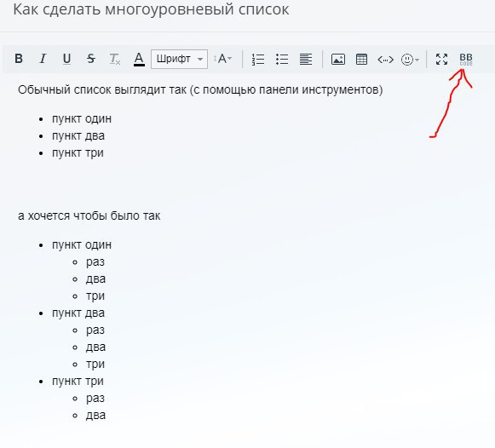Open the emoji smiley picker
The image size is (495, 448).
(x=410, y=60)
